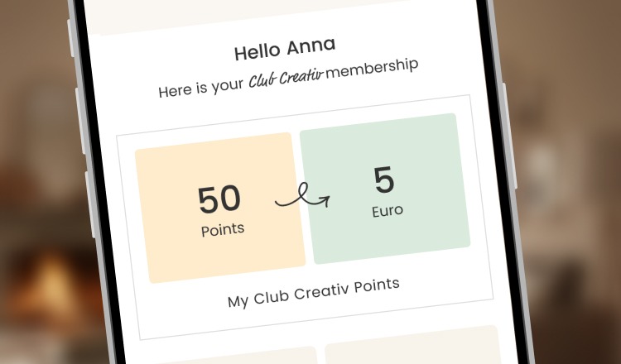Click the number 50 on the points card
The image size is (621, 364).
pos(219,199)
